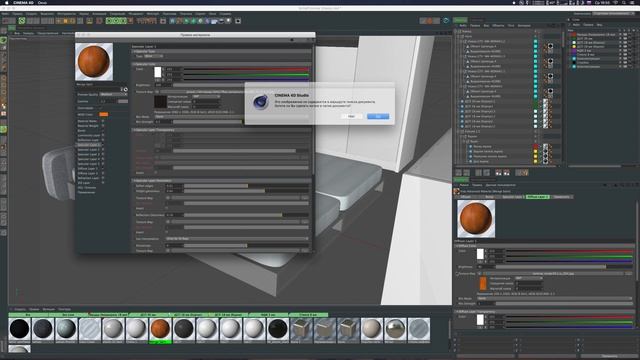Open the Создать menu in the Material Manager

point(20,309)
